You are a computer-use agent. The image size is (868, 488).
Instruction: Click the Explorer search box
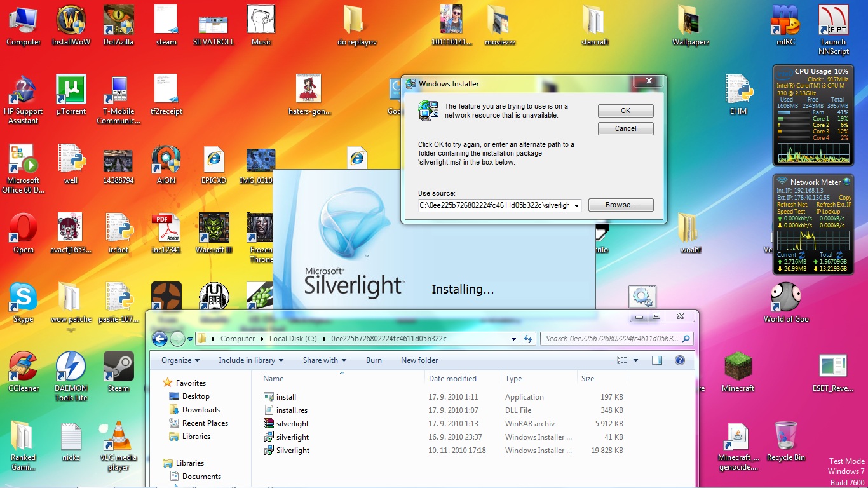pyautogui.click(x=611, y=339)
